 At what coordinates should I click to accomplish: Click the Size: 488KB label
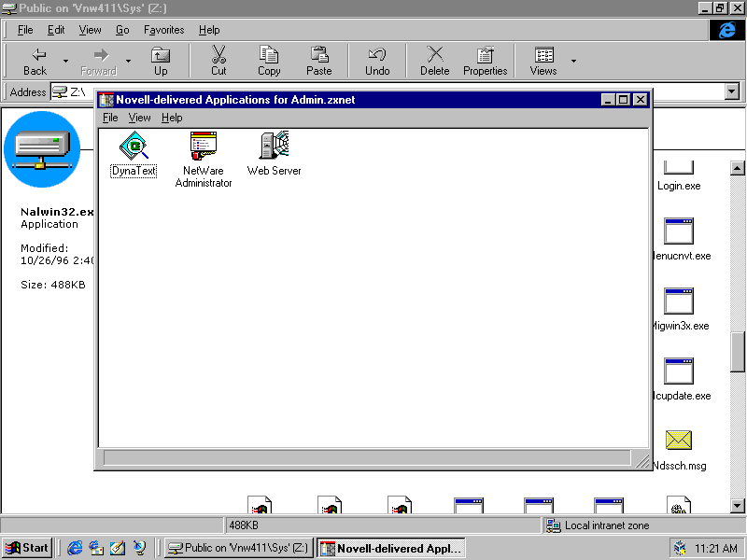[53, 285]
